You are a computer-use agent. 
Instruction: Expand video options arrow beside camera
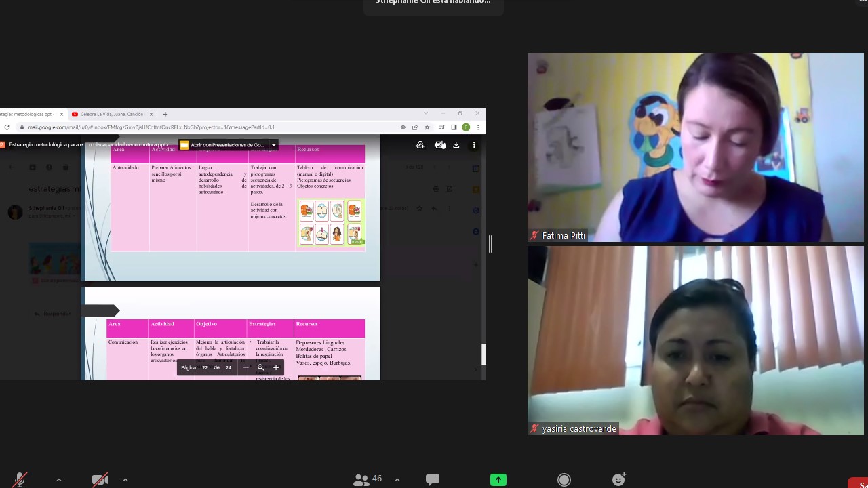click(x=125, y=480)
